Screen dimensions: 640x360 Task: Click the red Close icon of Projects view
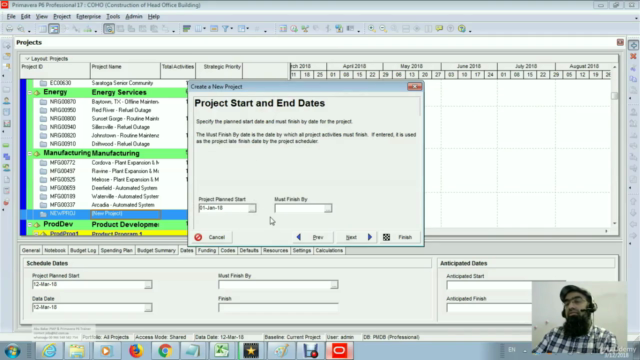click(620, 42)
